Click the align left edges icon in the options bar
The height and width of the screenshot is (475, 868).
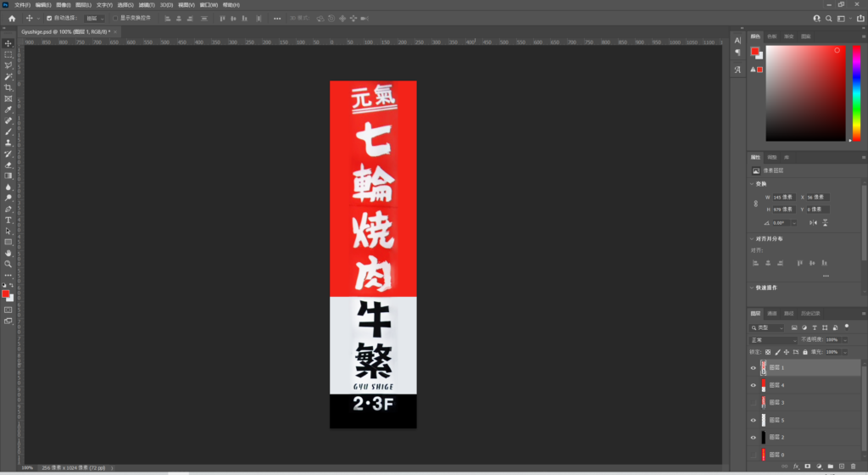167,19
